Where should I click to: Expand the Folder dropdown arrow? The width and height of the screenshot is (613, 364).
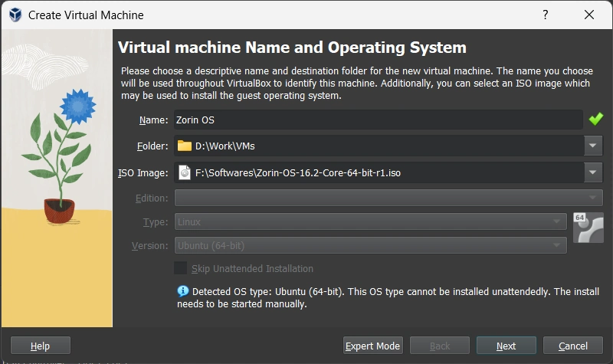[593, 146]
